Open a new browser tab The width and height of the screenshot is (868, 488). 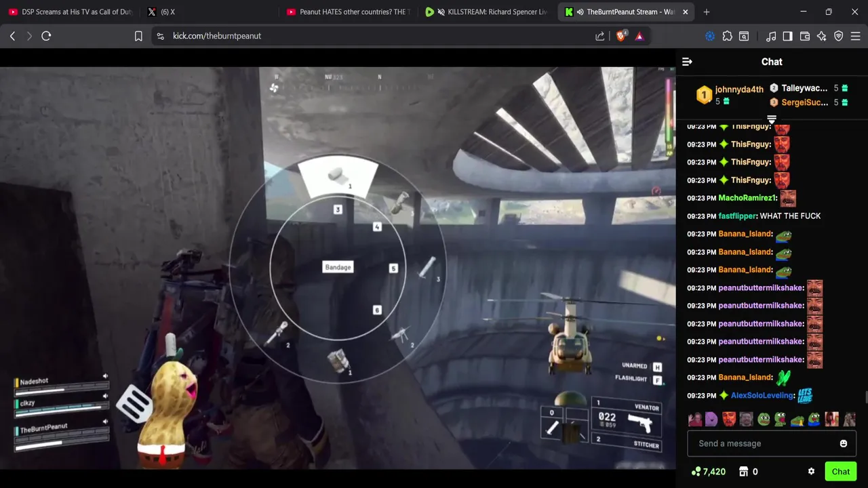(x=707, y=12)
